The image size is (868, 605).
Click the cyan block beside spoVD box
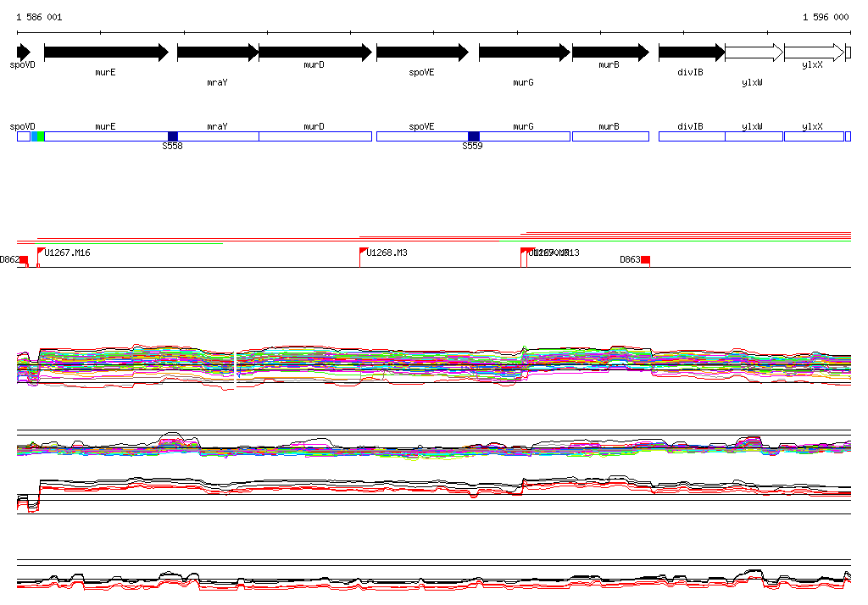[34, 136]
